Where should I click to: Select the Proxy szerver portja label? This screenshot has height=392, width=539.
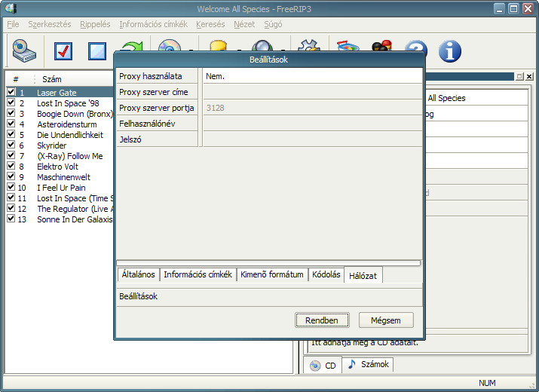point(157,108)
